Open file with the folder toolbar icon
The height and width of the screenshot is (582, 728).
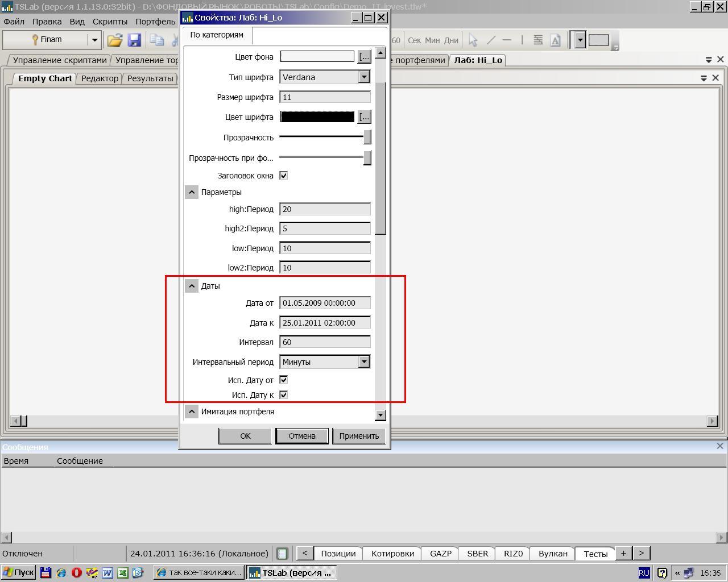(x=115, y=40)
